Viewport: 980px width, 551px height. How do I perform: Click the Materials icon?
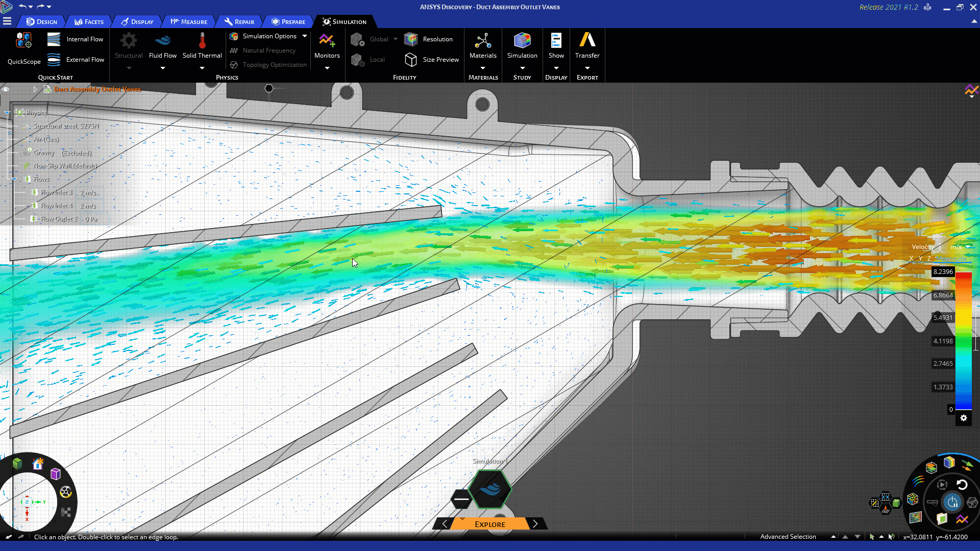[x=483, y=41]
